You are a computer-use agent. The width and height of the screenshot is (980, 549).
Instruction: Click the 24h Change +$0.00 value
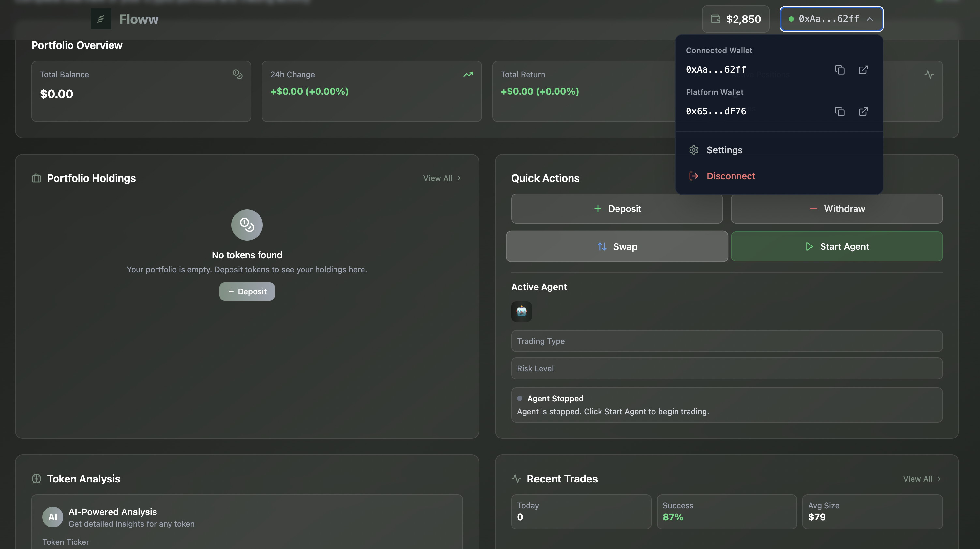309,91
